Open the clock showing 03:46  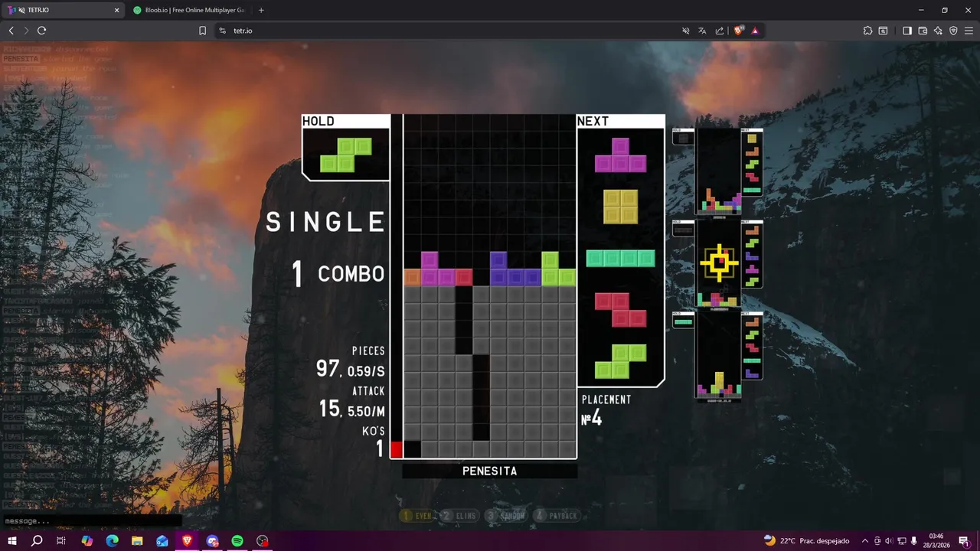click(x=936, y=541)
